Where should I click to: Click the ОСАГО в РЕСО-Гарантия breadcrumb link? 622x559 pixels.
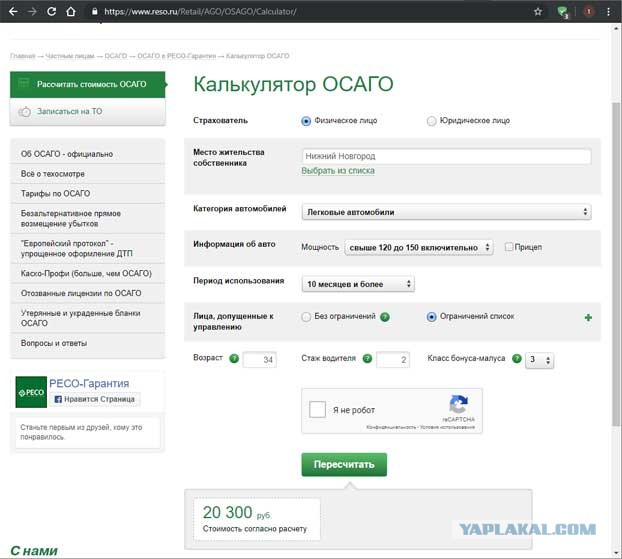(x=177, y=56)
